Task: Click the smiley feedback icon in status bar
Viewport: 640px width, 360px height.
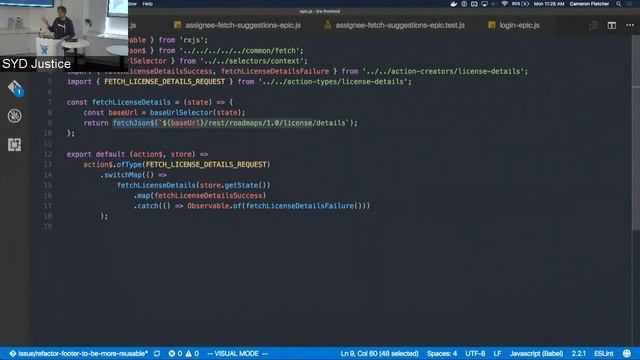Action: coord(627,353)
